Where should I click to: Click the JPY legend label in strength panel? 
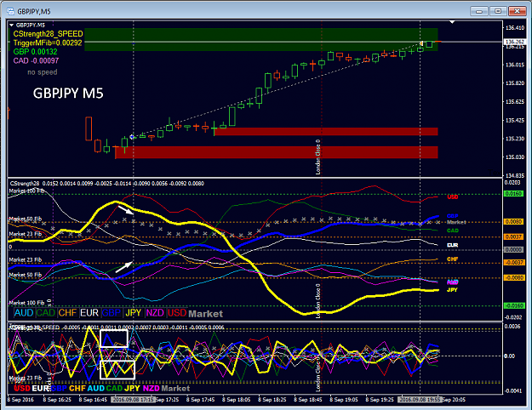pyautogui.click(x=133, y=313)
